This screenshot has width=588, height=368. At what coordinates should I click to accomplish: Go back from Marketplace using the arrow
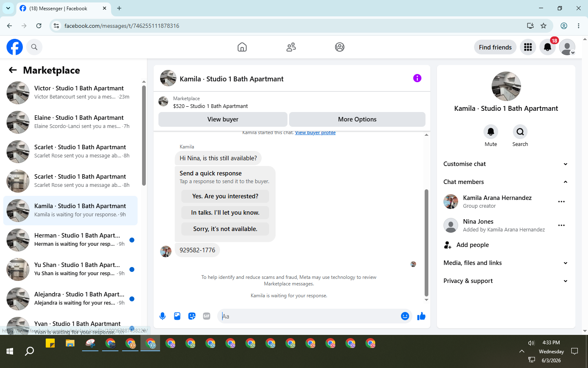[x=13, y=70]
